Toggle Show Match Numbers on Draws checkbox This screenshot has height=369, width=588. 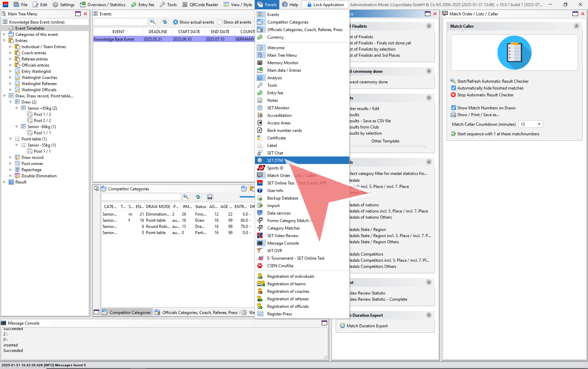tap(453, 108)
